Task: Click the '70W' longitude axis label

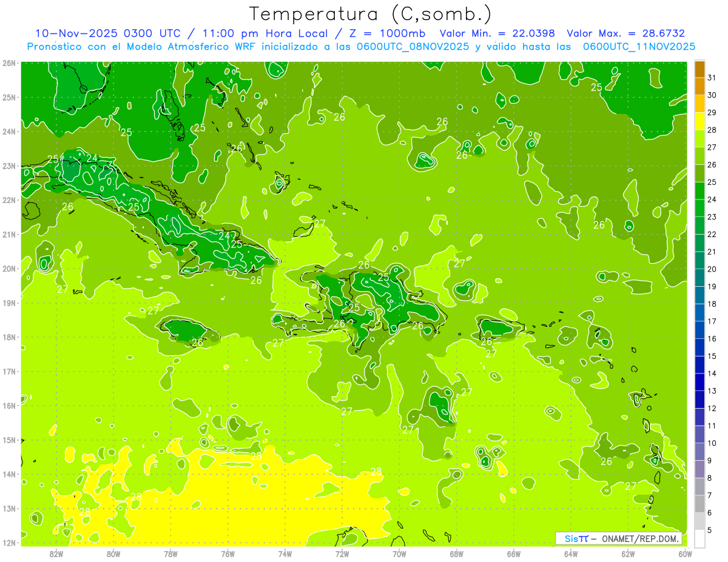Action: 399,554
